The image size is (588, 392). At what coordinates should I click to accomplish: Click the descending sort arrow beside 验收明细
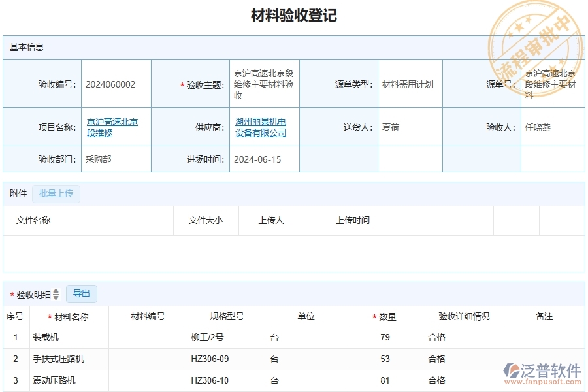56,297
